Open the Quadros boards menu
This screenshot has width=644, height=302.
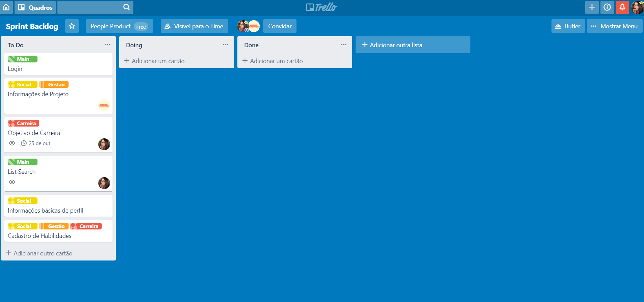pos(35,7)
